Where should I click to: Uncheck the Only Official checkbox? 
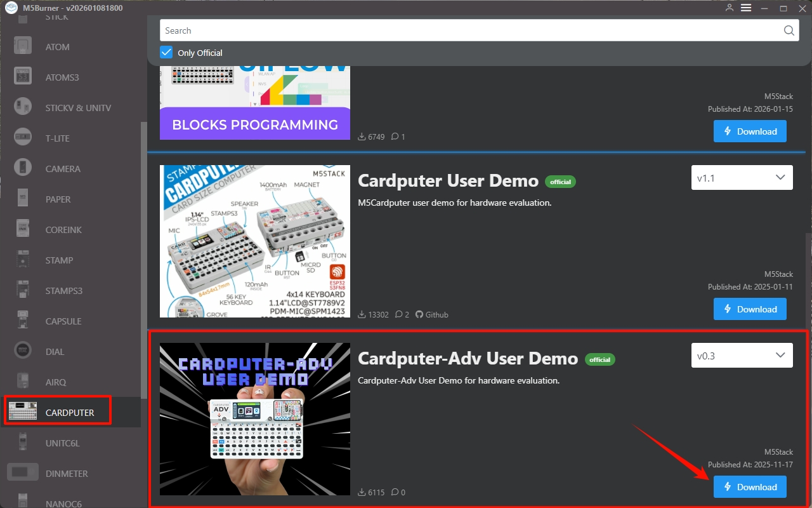(166, 53)
